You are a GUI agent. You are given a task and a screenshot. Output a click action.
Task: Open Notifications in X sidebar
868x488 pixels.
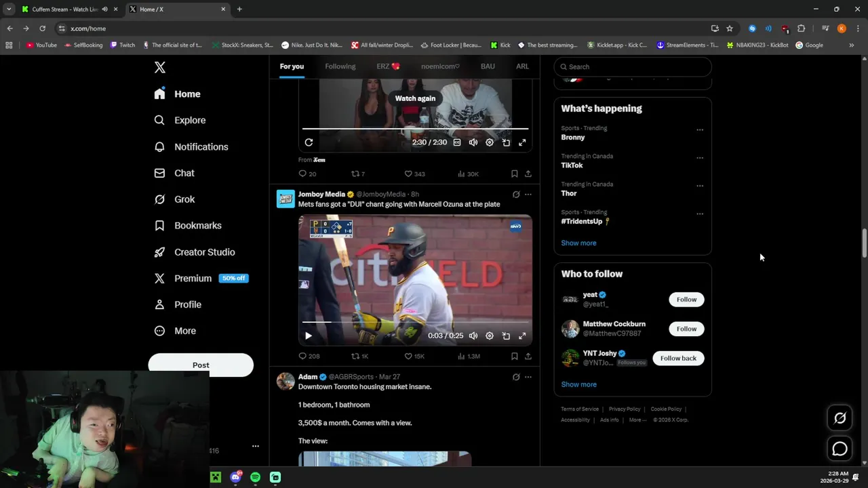(191, 146)
